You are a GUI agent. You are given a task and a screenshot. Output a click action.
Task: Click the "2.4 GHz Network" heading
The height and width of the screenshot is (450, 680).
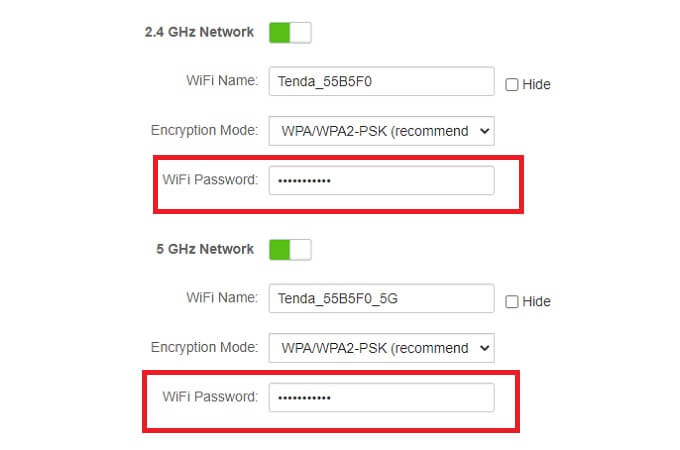(x=199, y=32)
